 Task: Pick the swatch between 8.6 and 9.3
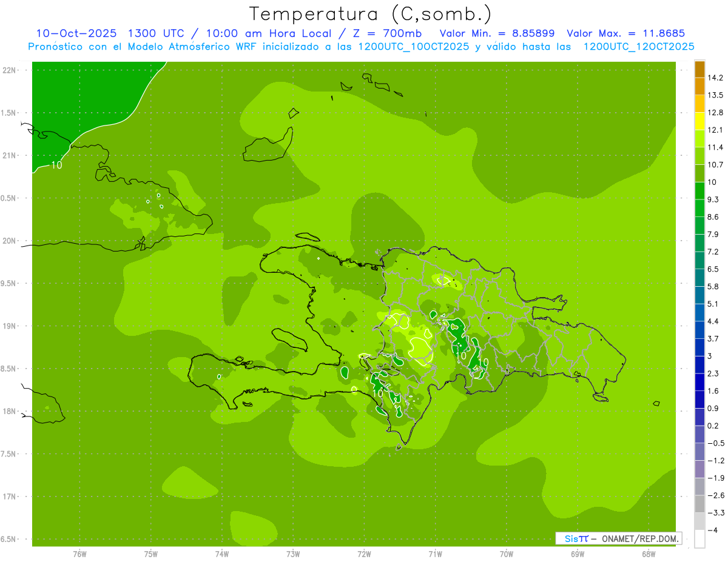click(x=699, y=208)
